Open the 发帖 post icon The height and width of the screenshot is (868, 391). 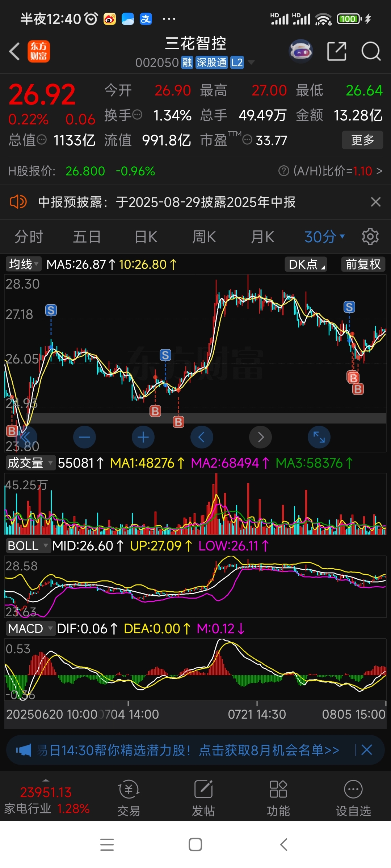203,798
